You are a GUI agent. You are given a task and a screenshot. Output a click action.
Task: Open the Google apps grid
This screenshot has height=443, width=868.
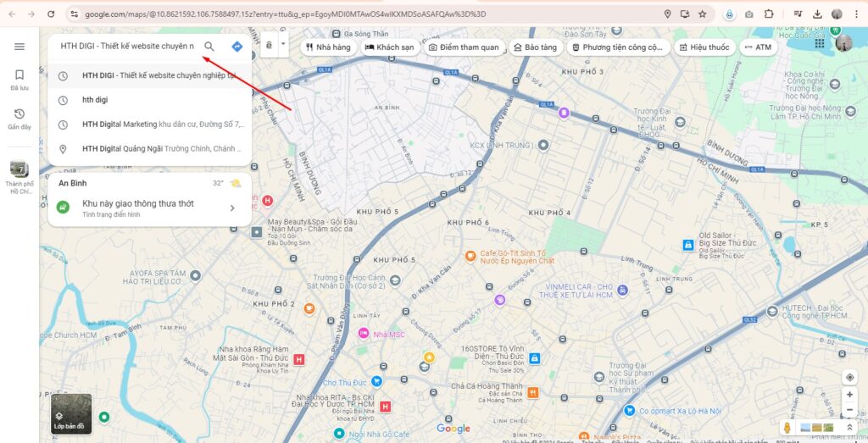click(820, 43)
